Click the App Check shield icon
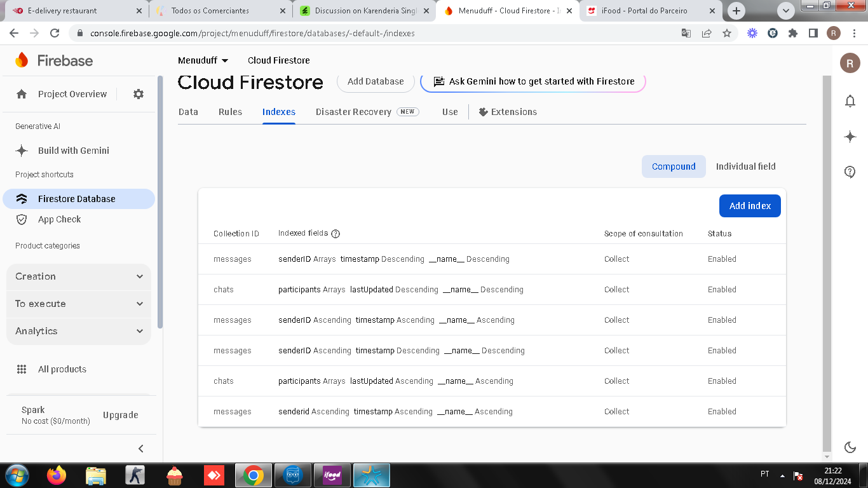 tap(22, 219)
